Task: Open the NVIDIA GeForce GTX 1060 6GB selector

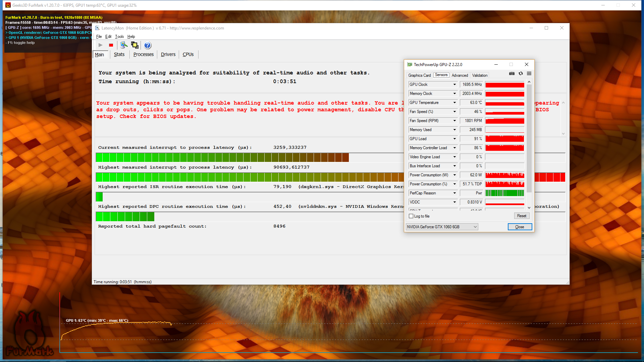Action: click(442, 227)
